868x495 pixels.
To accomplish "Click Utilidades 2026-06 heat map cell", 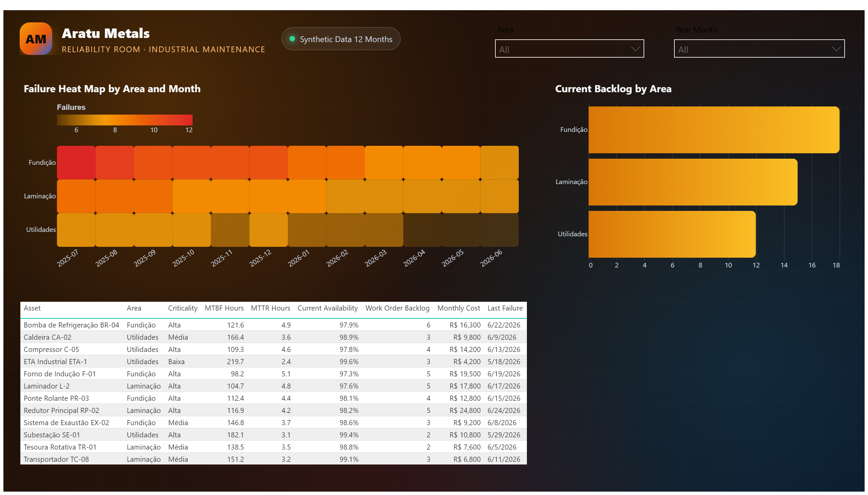I will [x=499, y=230].
